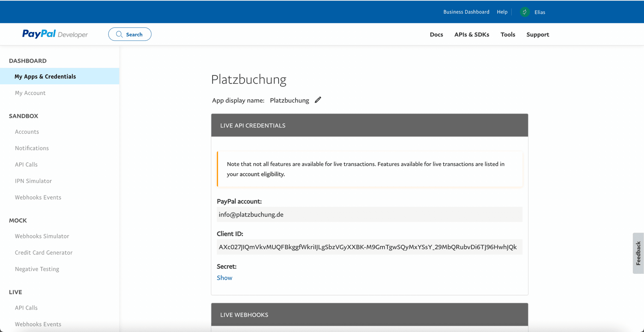
Task: Click the magnifier icon in Search
Action: coord(119,34)
